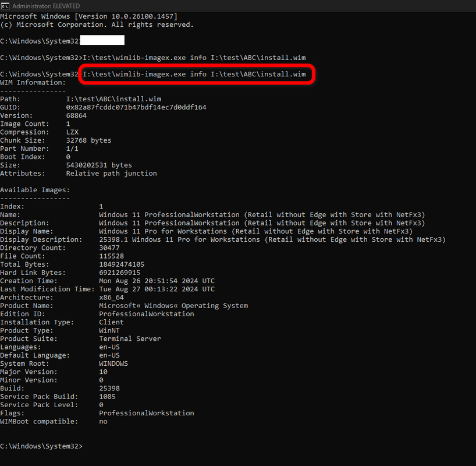Click the Microsoft Corporation copyright line
This screenshot has width=476, height=466.
click(x=97, y=24)
